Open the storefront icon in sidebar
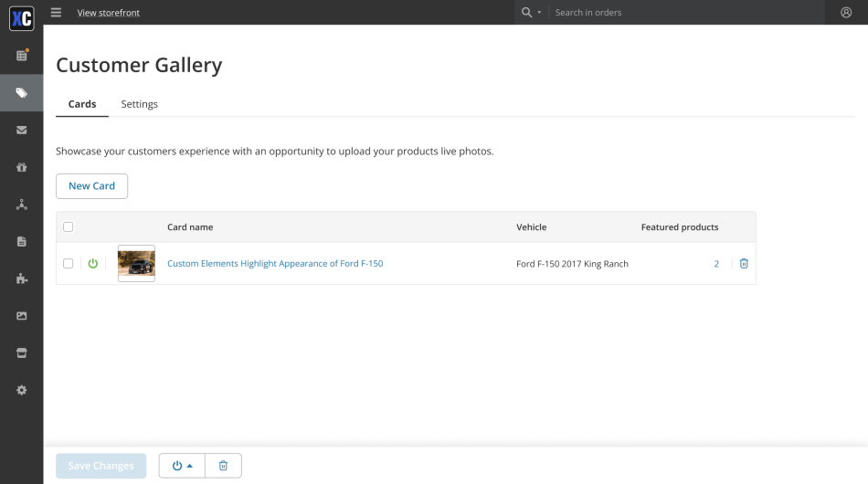This screenshot has height=484, width=868. tap(21, 352)
